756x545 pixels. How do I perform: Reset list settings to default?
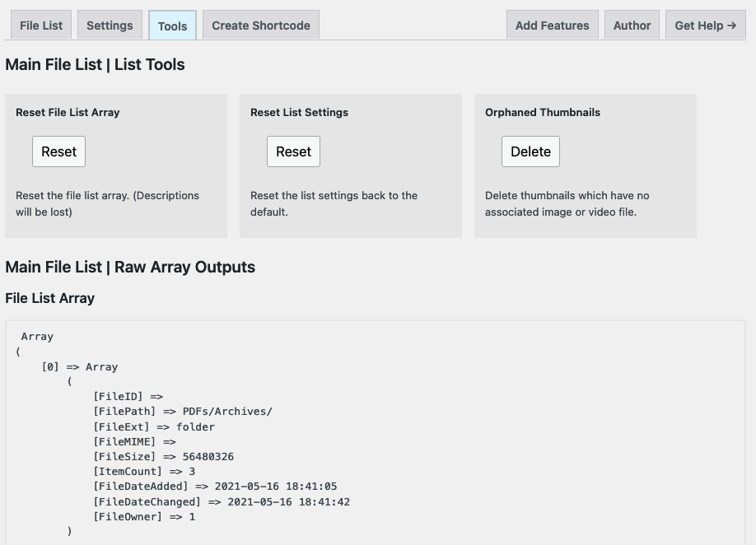point(293,151)
